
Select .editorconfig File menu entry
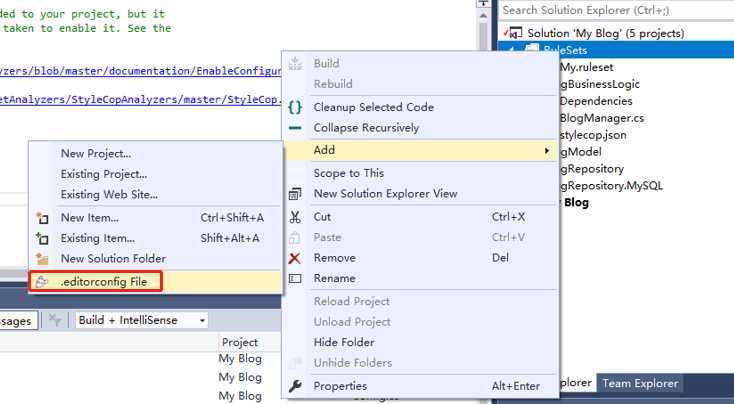point(155,282)
